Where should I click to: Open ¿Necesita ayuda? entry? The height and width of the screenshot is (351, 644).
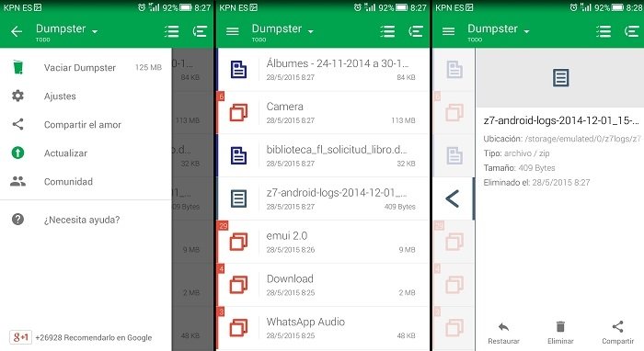pos(86,220)
